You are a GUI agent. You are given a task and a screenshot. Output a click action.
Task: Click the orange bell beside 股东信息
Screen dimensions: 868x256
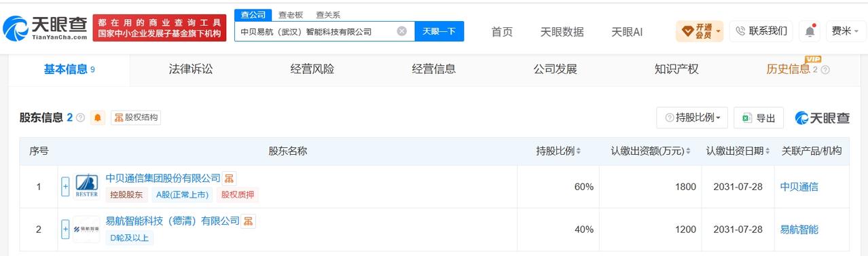coord(98,117)
